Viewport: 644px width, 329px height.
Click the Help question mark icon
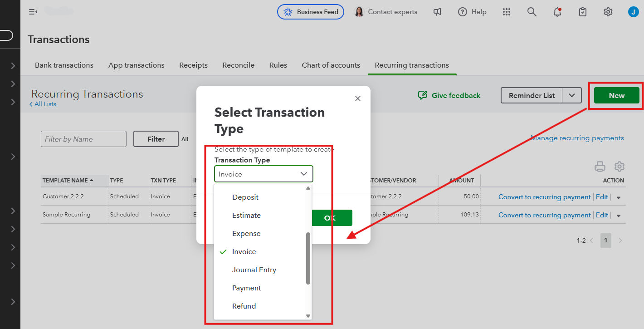coord(463,12)
